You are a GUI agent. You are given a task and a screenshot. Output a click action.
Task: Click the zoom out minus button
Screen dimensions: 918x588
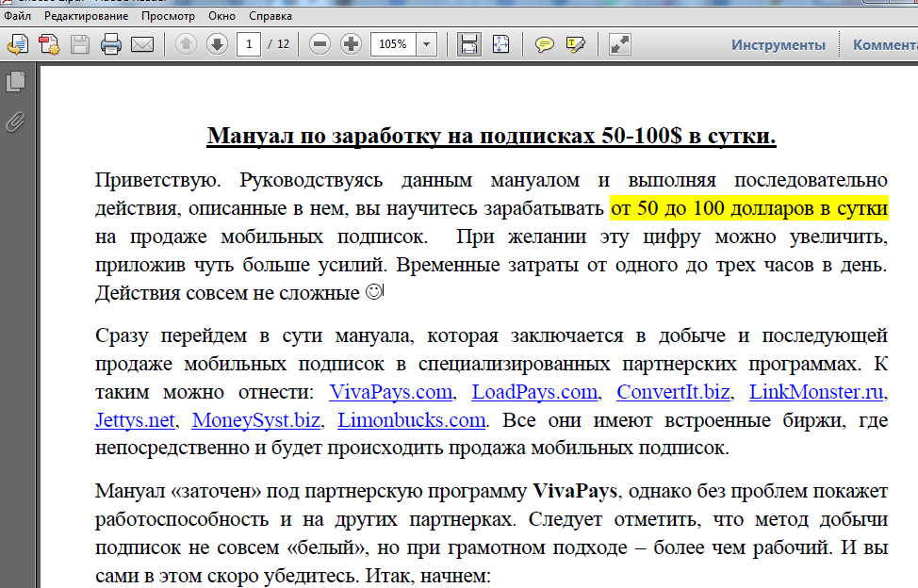point(320,44)
